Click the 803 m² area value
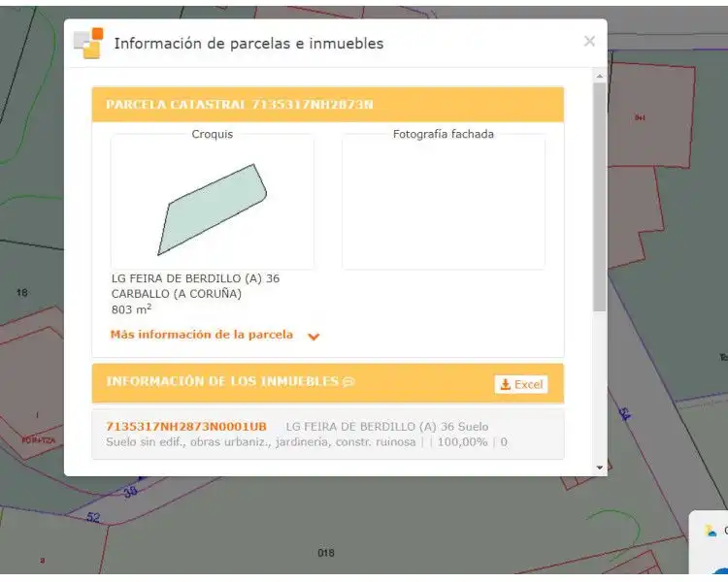Screen dimensions: 728x582 (x=131, y=309)
